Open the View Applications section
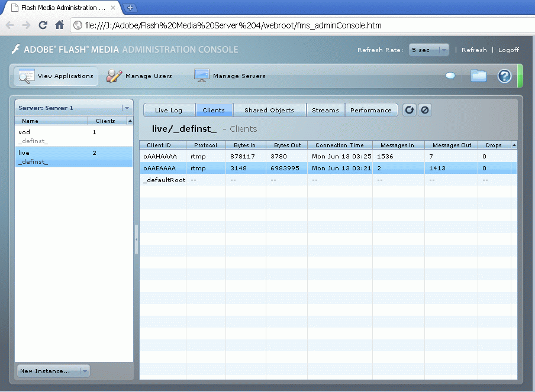The width and height of the screenshot is (535, 392). (x=56, y=76)
